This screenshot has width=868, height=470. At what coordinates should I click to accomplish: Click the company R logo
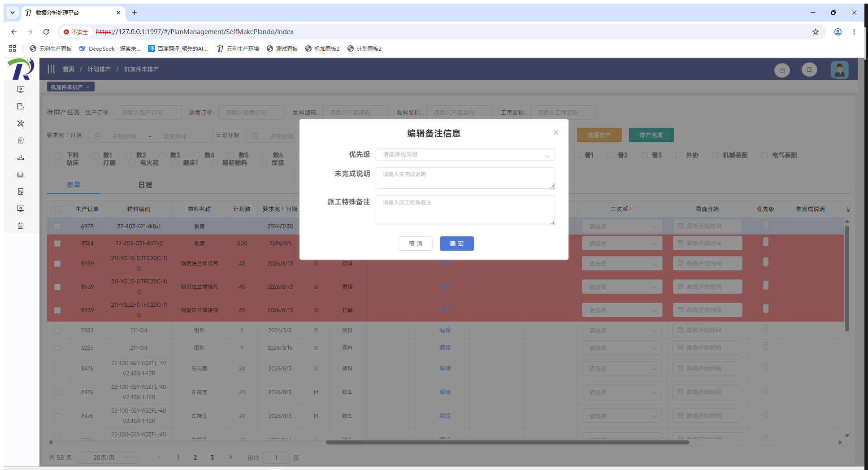point(21,69)
